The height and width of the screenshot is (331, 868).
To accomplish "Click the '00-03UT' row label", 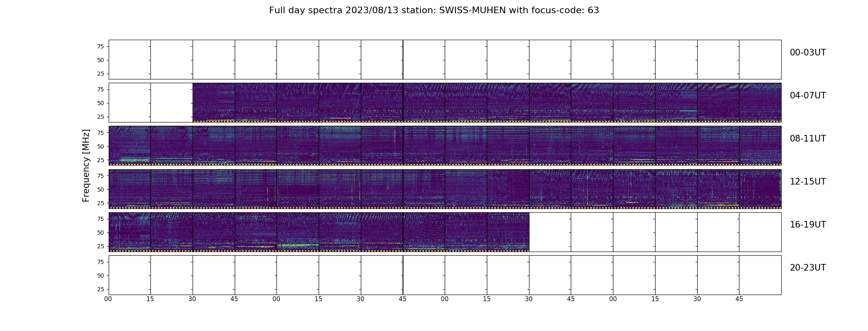I will [808, 53].
